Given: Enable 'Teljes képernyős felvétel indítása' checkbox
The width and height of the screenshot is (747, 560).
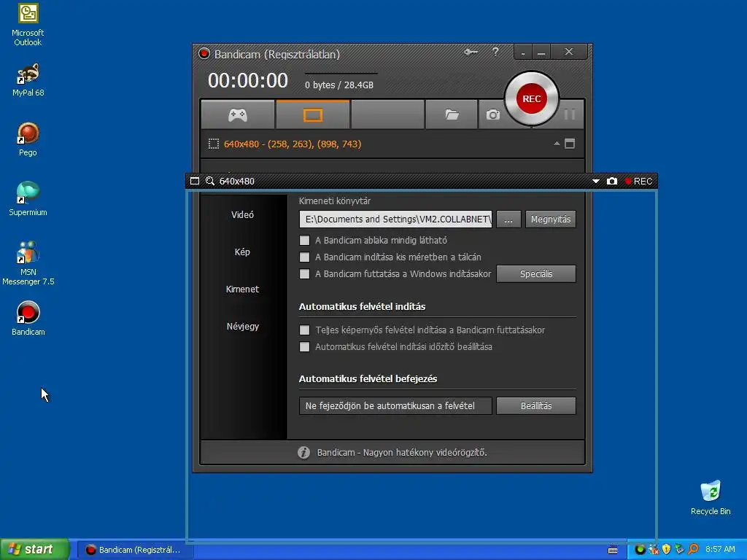Looking at the screenshot, I should point(304,330).
